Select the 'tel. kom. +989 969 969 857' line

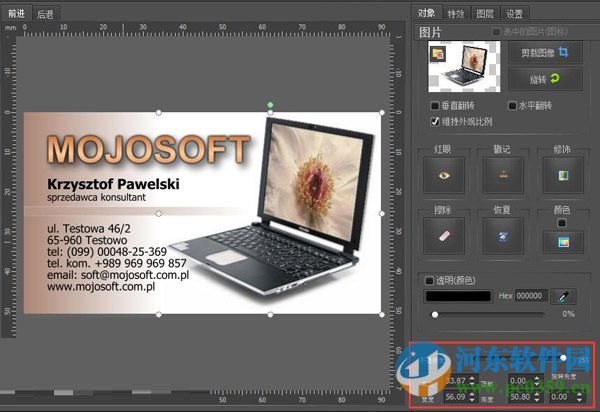coord(117,263)
